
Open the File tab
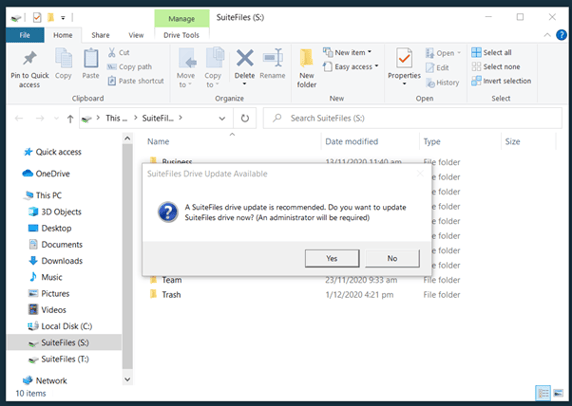(x=25, y=35)
